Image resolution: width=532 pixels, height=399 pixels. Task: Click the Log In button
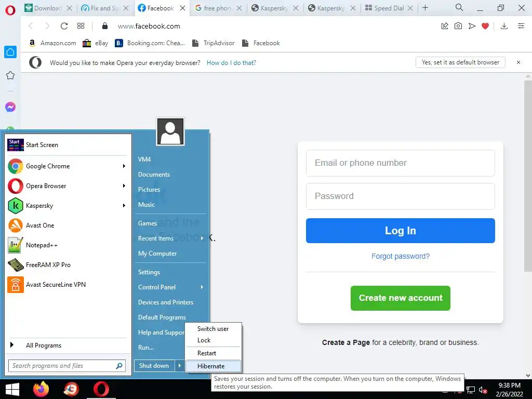click(401, 231)
